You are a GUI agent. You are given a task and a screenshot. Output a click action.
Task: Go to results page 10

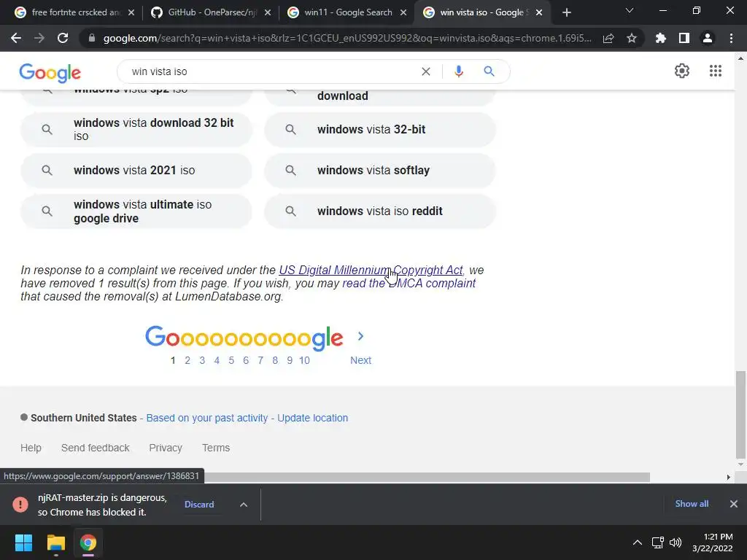[304, 360]
